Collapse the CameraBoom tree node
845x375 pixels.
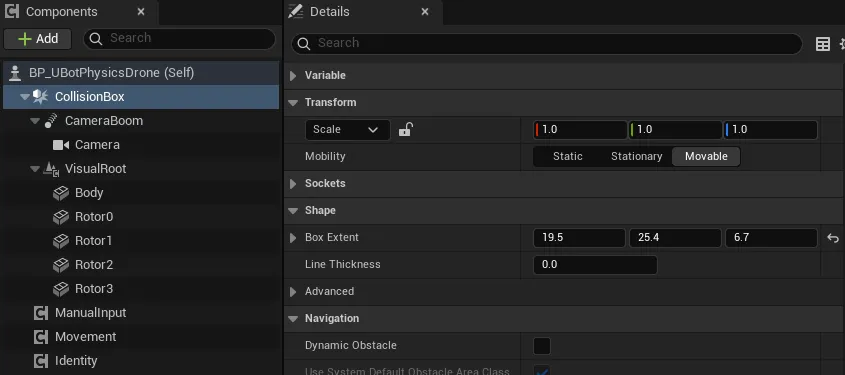[x=35, y=121]
